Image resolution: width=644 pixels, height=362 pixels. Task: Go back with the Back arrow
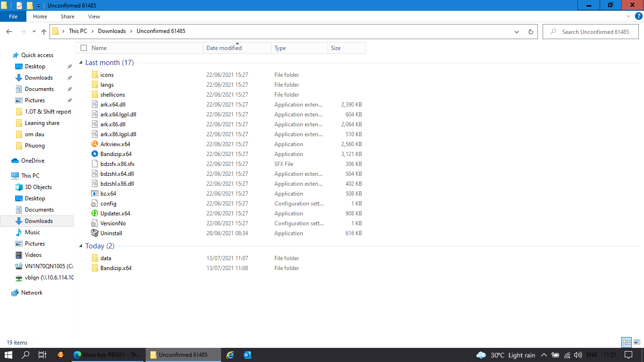click(x=9, y=32)
